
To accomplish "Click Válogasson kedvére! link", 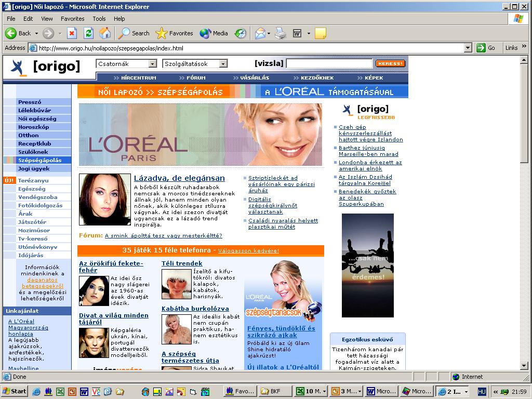I will 248,251.
